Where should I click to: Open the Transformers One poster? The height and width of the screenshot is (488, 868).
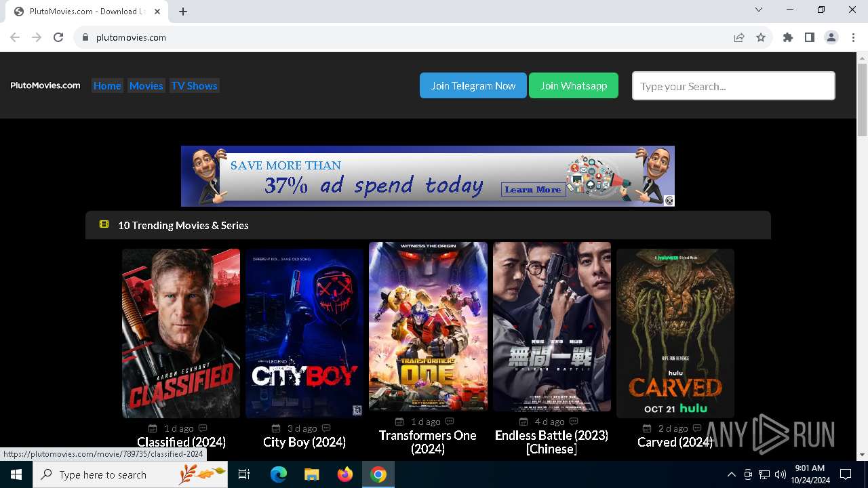point(428,326)
